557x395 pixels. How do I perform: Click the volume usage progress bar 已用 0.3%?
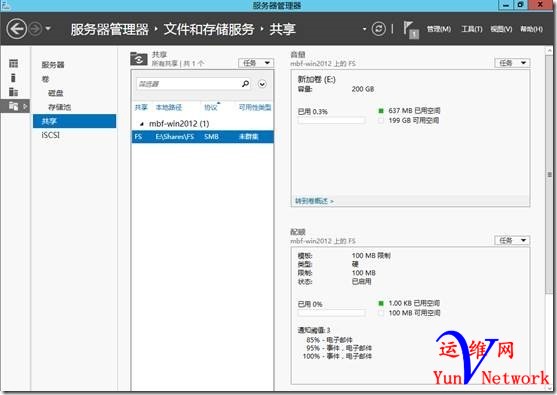[x=331, y=121]
